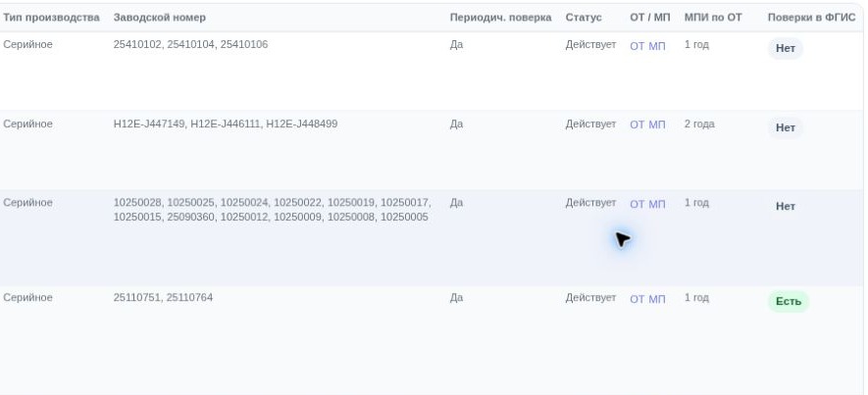Click the Заводской номер column header
This screenshot has height=395, width=868.
(x=160, y=17)
